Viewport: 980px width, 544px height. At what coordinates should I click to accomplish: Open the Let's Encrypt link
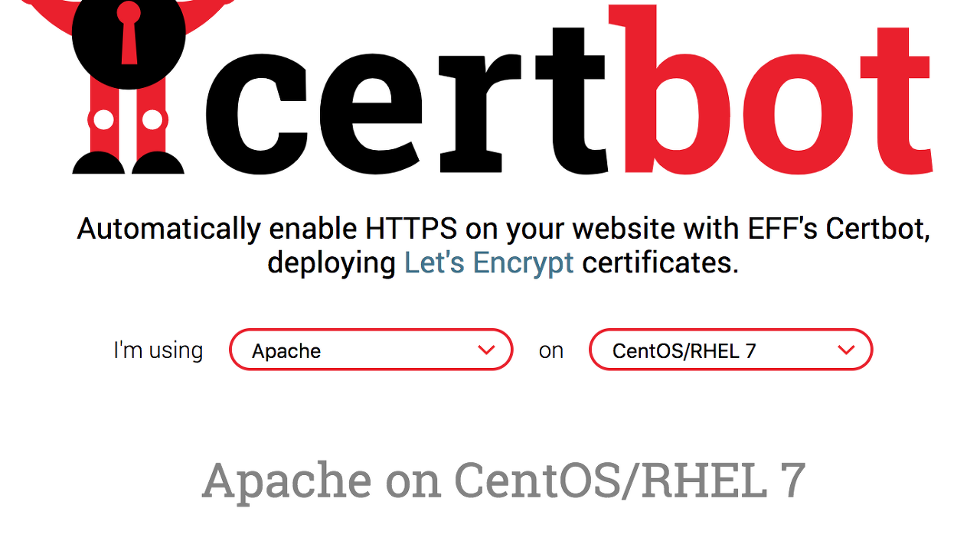pos(488,262)
